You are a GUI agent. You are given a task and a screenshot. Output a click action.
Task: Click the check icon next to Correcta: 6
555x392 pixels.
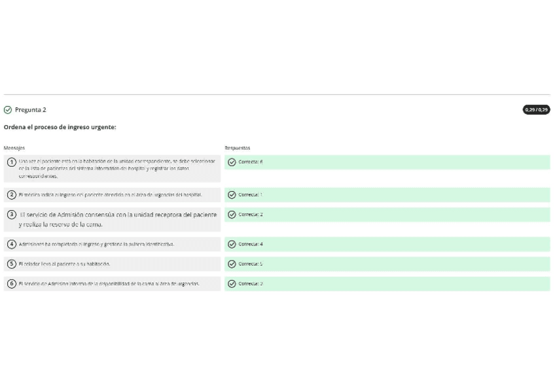pos(232,162)
